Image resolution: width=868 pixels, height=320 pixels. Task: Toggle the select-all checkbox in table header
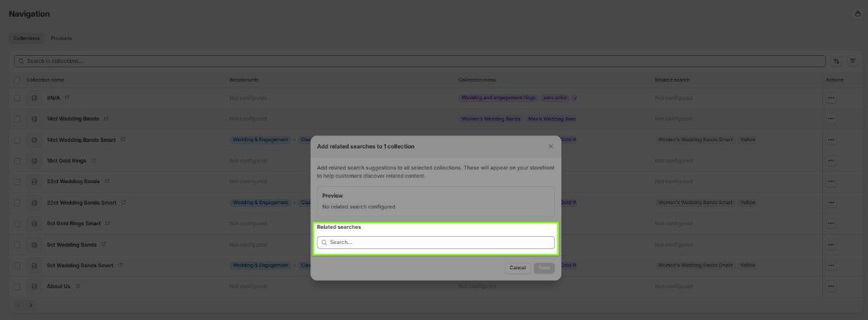click(x=17, y=80)
